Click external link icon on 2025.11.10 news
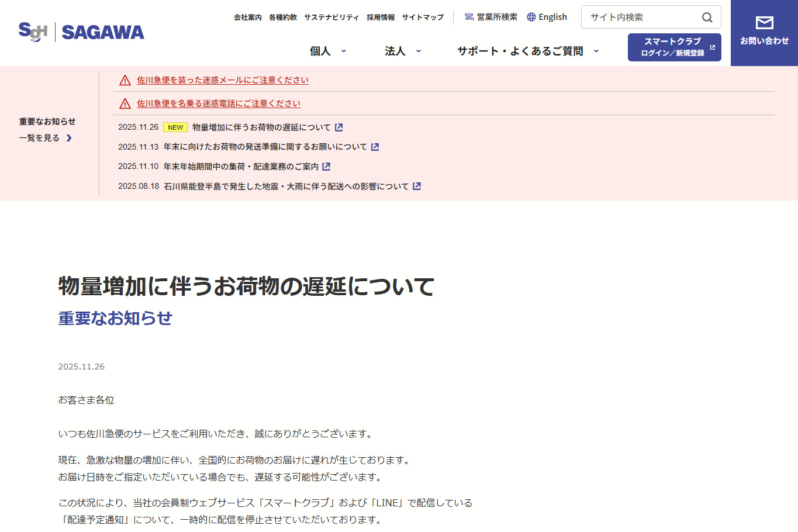Viewport: 798px width, 532px height. (326, 167)
